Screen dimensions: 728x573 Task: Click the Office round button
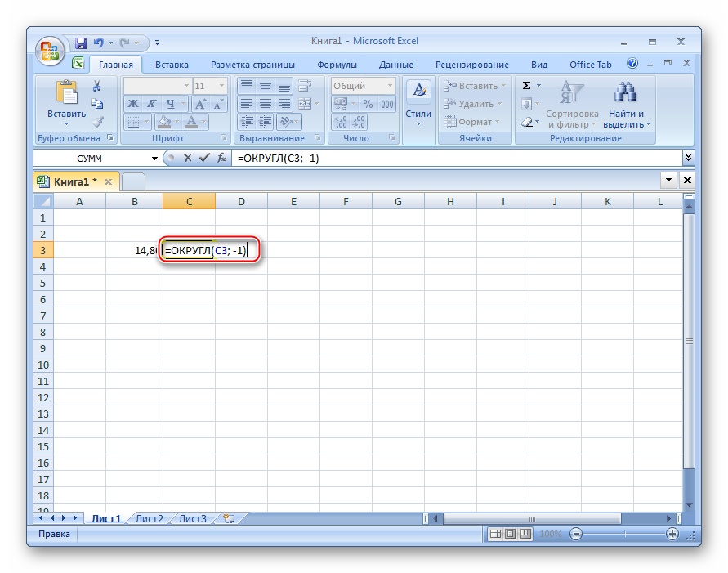(x=50, y=51)
